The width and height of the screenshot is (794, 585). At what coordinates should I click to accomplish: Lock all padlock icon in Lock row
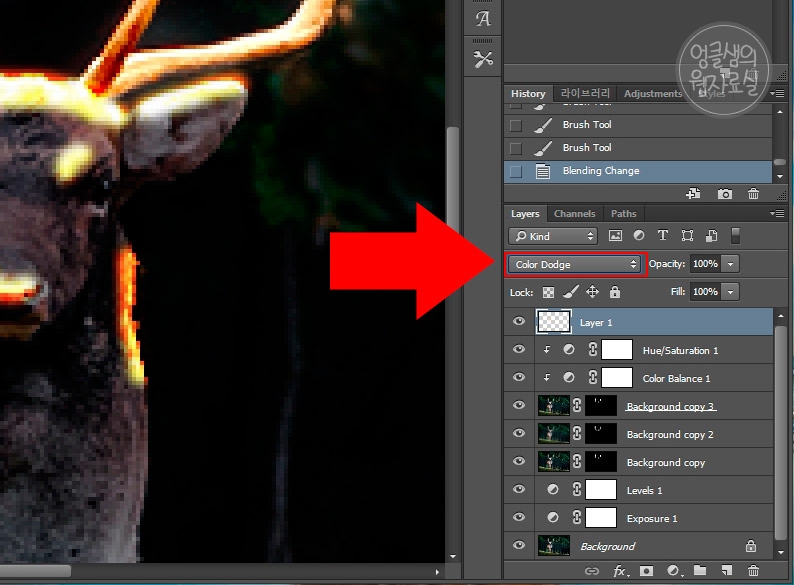[x=615, y=292]
